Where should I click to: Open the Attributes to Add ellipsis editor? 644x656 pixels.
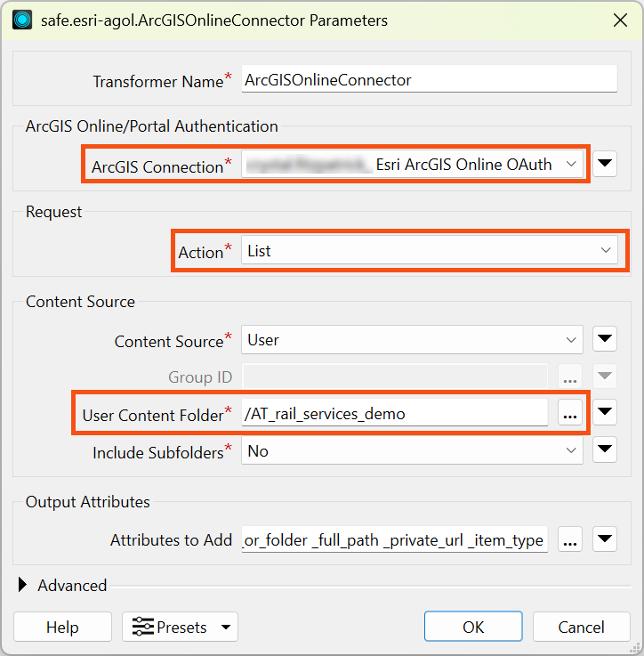570,539
